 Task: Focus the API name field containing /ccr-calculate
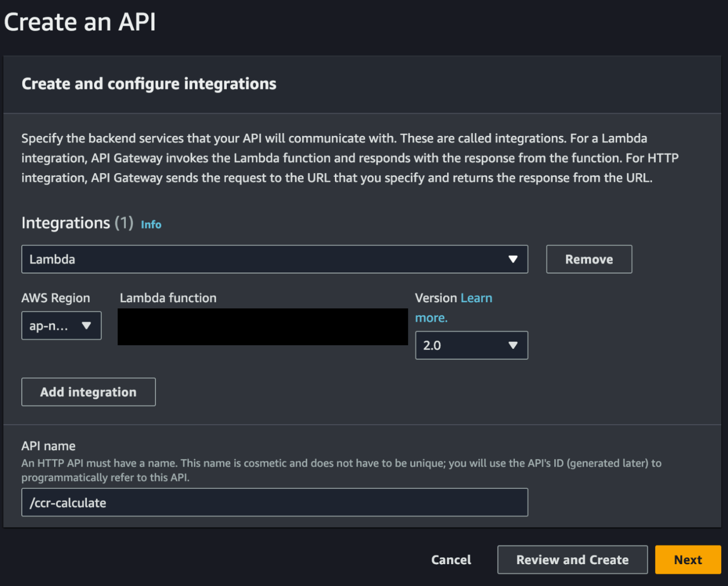[x=274, y=502]
